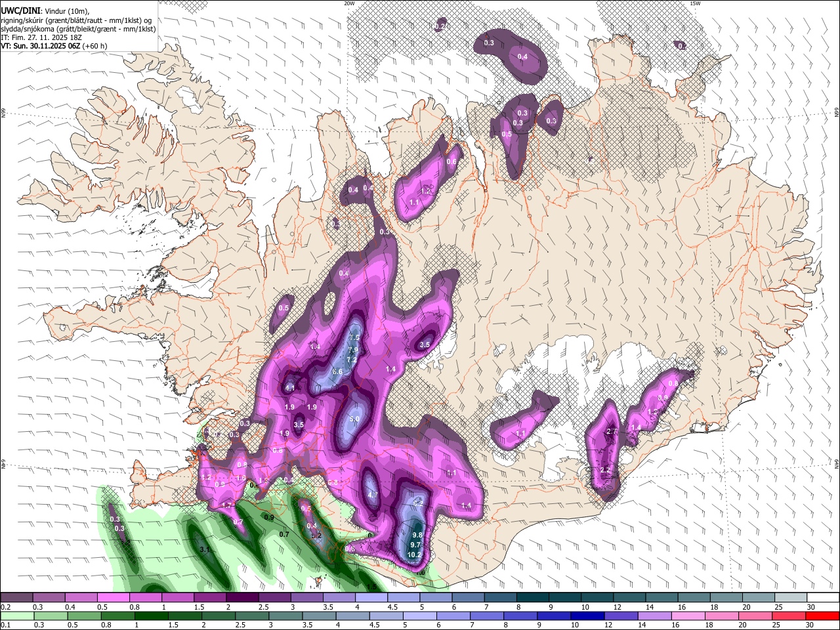The width and height of the screenshot is (840, 630).
Task: Click the darkest purple 2–2.5 snow legend swatch
Action: [242, 597]
